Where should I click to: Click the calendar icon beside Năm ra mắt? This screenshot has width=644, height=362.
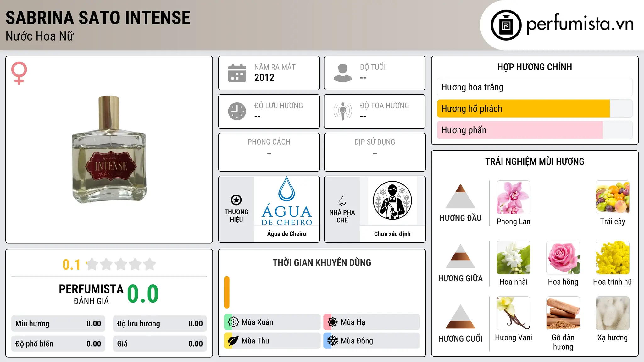coord(237,73)
